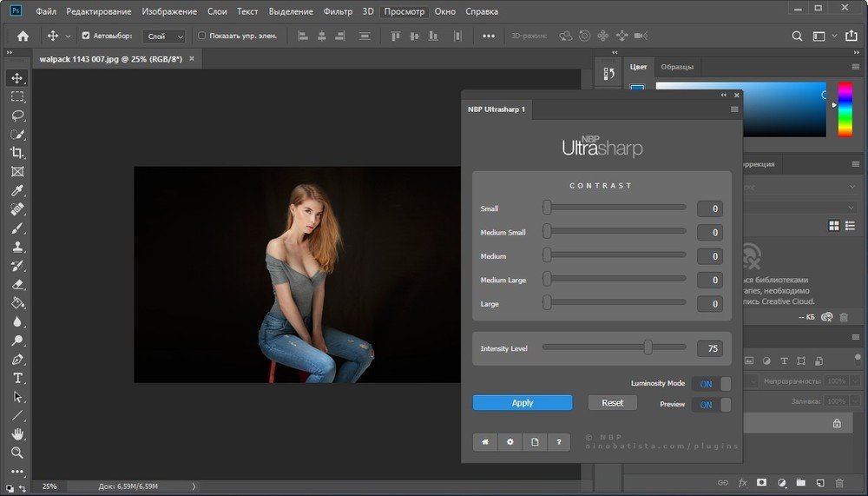Select the Eyedropper tool

point(17,191)
